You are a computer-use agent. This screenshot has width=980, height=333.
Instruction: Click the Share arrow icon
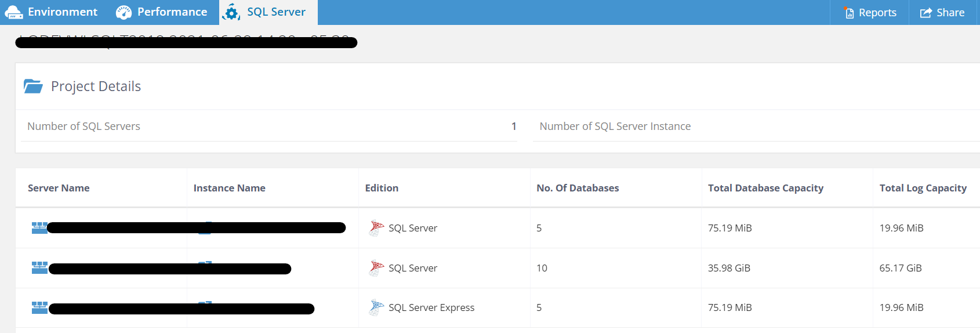[x=926, y=13]
